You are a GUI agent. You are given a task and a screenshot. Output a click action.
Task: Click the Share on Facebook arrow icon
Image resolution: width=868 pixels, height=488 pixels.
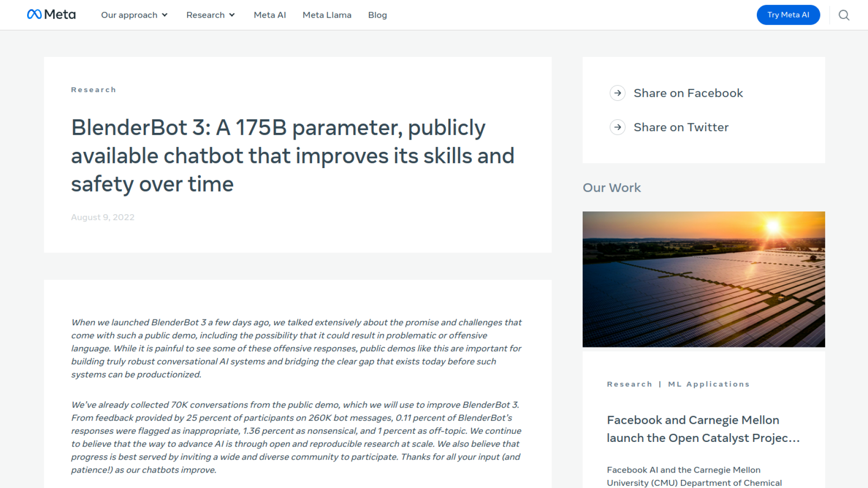pyautogui.click(x=618, y=93)
